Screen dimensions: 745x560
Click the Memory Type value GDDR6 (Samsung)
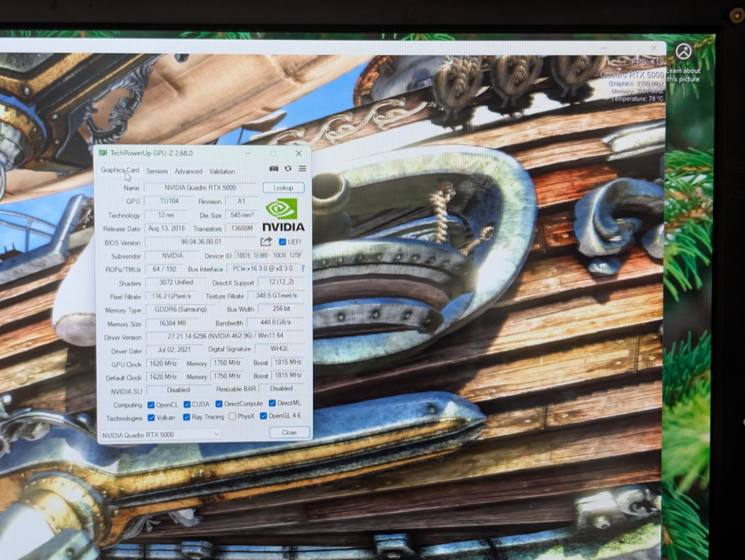[180, 310]
